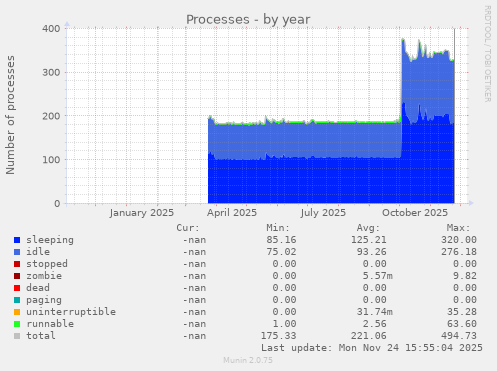
Task: Click the 'Munin 2.0.75' footer text
Action: point(248,360)
